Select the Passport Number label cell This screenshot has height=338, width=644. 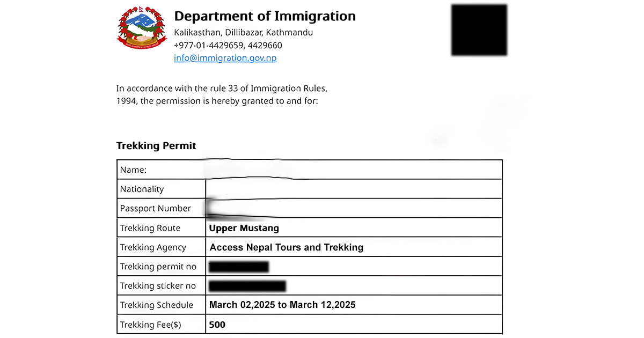tap(156, 209)
